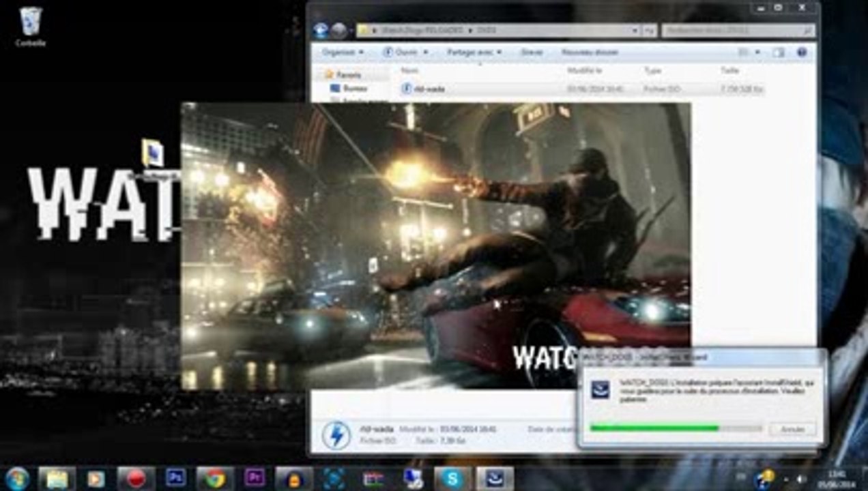
Task: Open Skype from the taskbar
Action: (x=452, y=479)
